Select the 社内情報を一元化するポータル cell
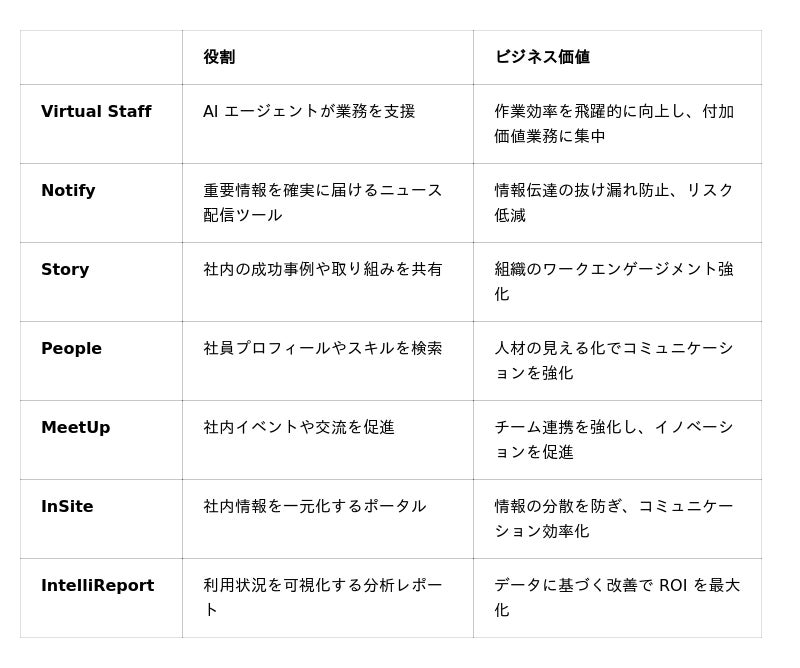 click(x=314, y=507)
